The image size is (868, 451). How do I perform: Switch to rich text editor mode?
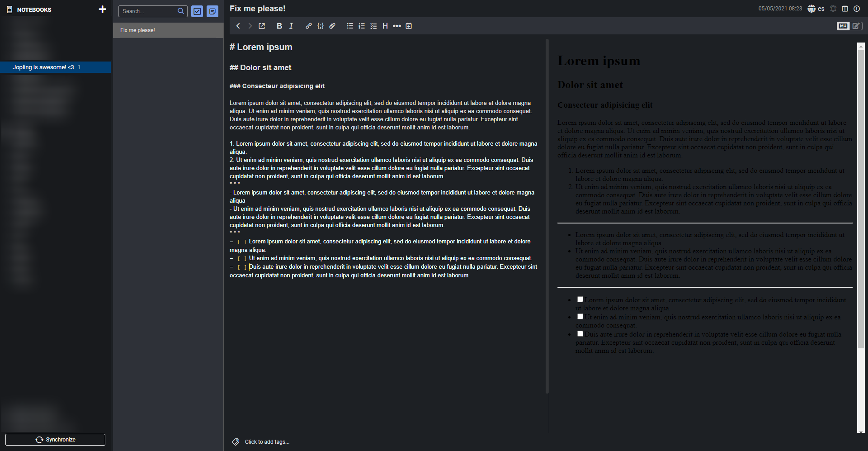tap(856, 26)
